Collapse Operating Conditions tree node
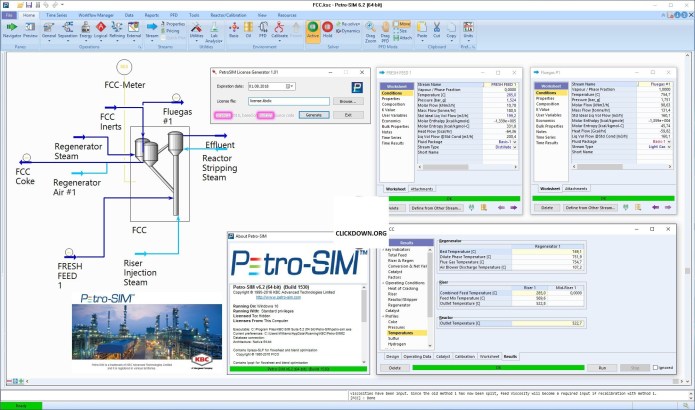This screenshot has width=695, height=410. (383, 283)
